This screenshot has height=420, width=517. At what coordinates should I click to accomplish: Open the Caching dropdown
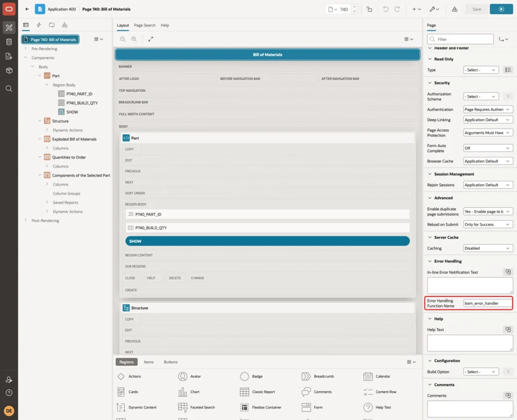pyautogui.click(x=488, y=248)
